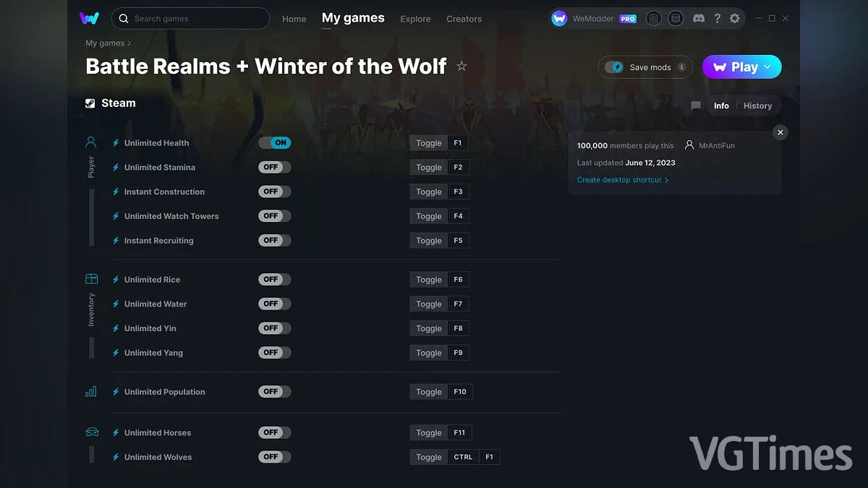Screen dimensions: 868x488
Task: Click the Unlimited Yang mod label
Action: coord(153,353)
